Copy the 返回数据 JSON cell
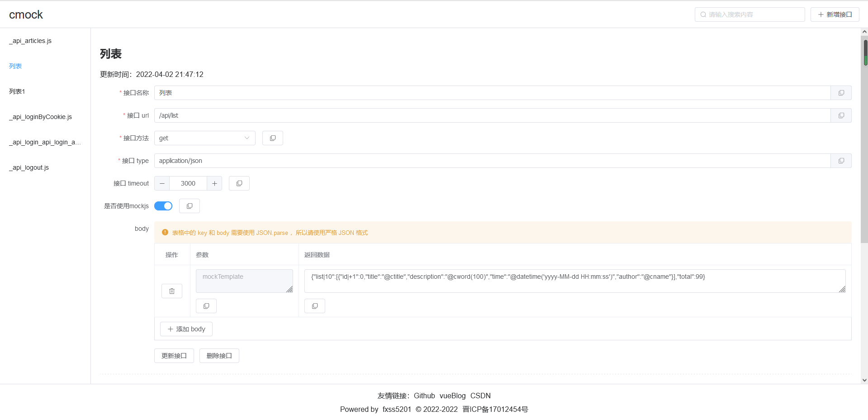868x420 pixels. 315,306
